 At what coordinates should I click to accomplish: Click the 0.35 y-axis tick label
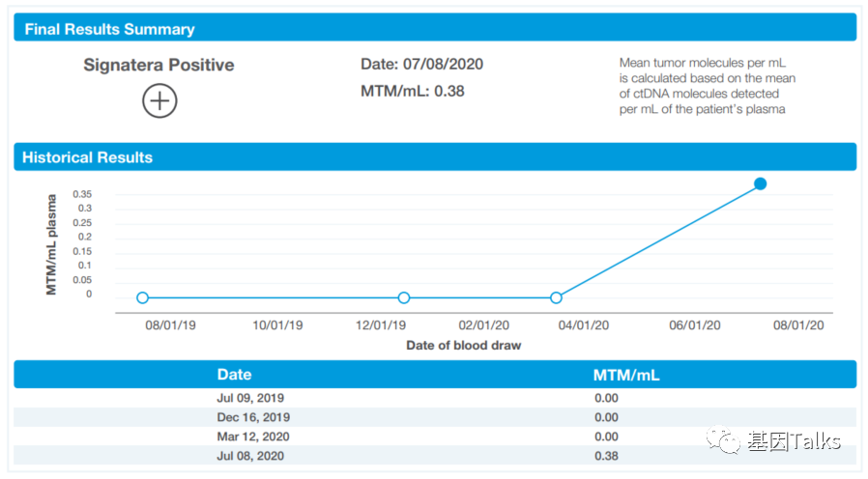(x=82, y=194)
